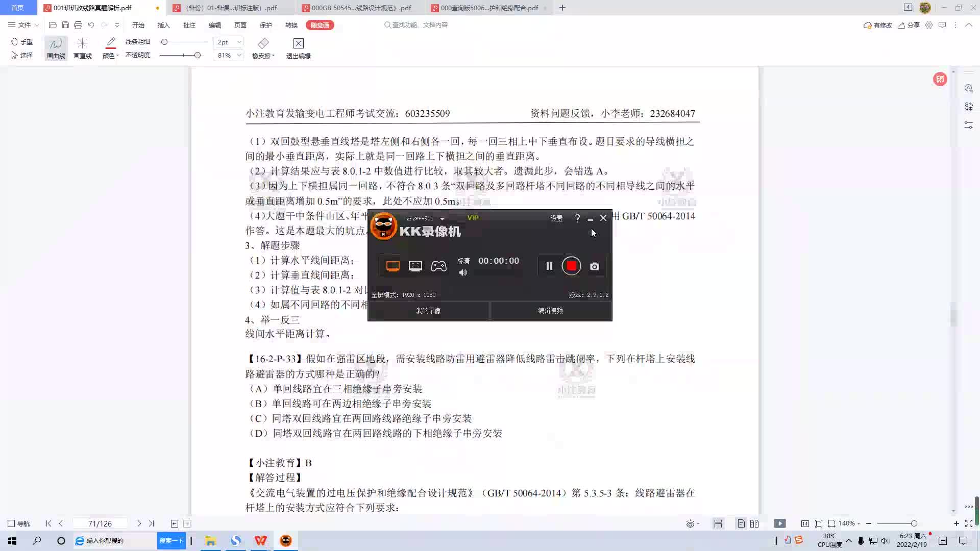Select game recording mode gamepad icon
This screenshot has width=980, height=551.
coord(438,266)
